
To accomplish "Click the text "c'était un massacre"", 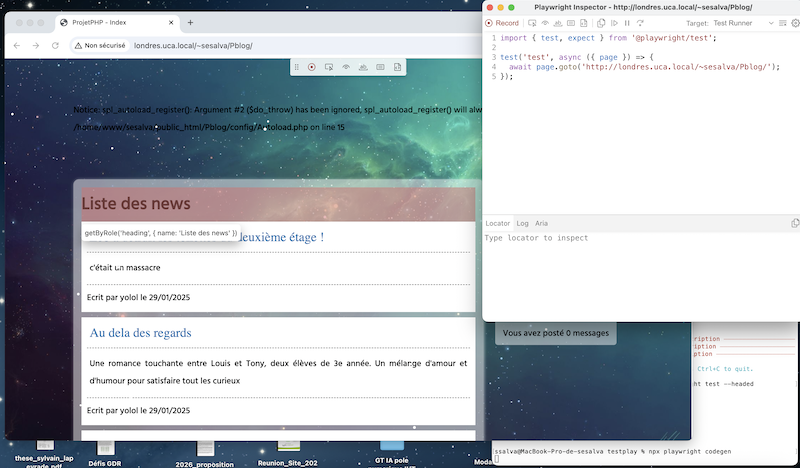I will point(125,267).
